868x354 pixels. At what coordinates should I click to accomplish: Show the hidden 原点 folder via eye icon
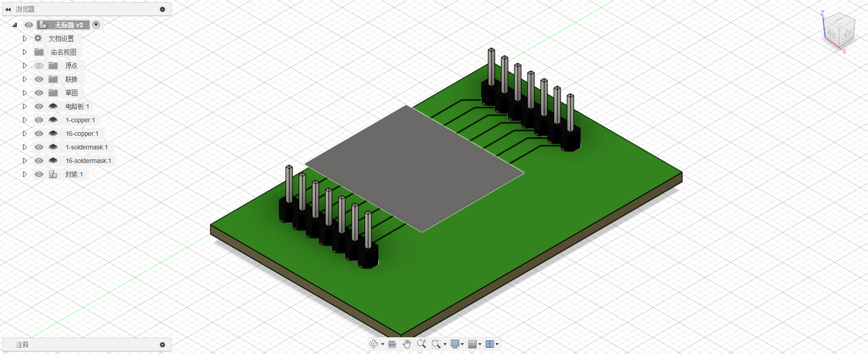39,66
